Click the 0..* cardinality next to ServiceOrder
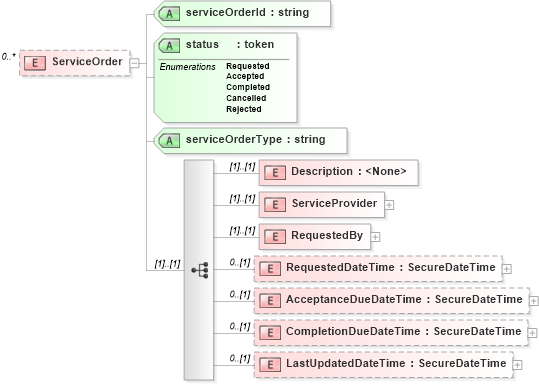This screenshot has width=539, height=385. (9, 56)
